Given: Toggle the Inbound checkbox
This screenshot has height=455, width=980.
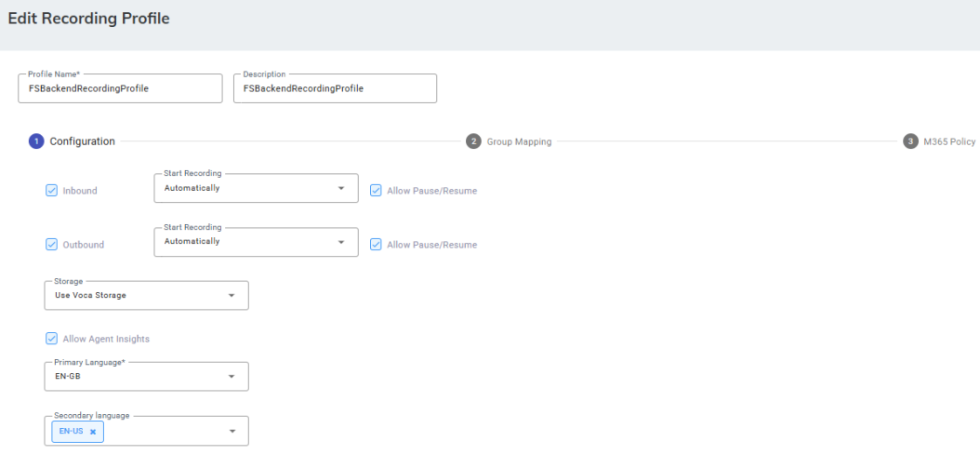Looking at the screenshot, I should pyautogui.click(x=52, y=191).
